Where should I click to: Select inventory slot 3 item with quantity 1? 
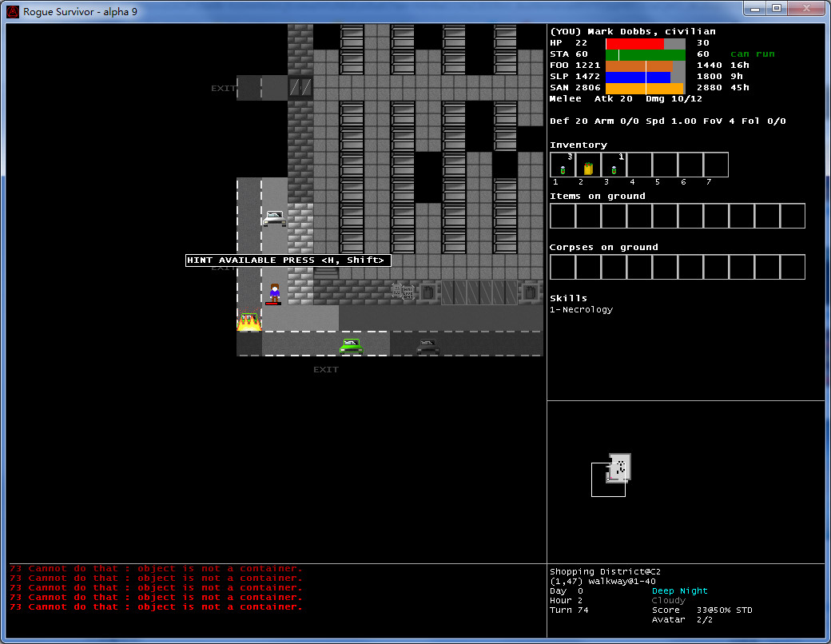pos(614,165)
